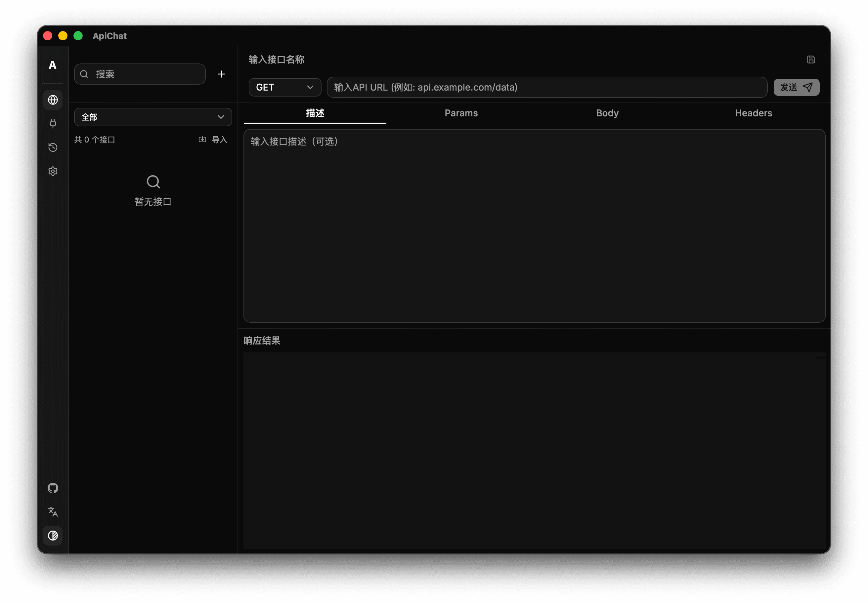Image resolution: width=868 pixels, height=603 pixels.
Task: Open the globe API interfaces sidebar icon
Action: coord(53,100)
